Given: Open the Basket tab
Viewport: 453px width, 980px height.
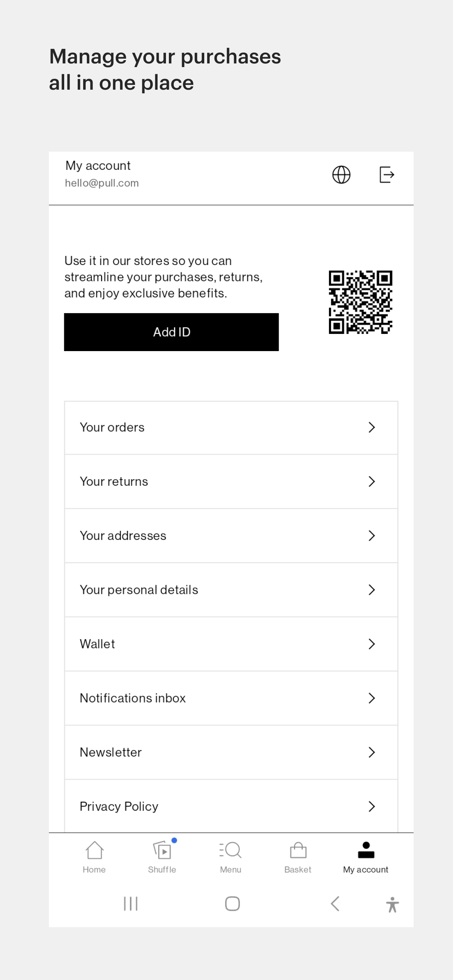Looking at the screenshot, I should (298, 857).
